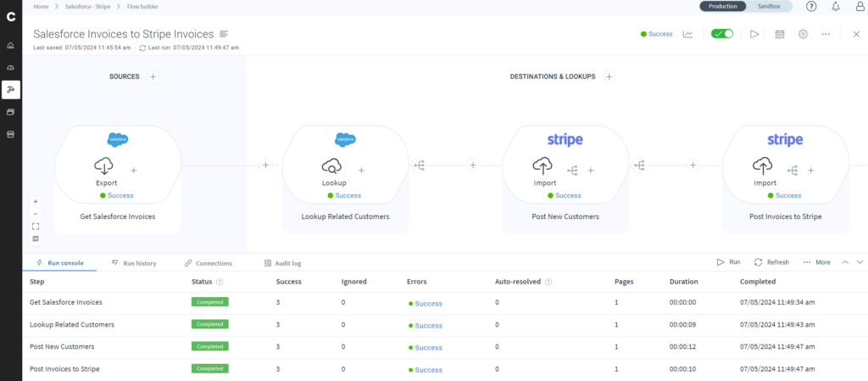
Task: Switch to the Run history tab
Action: tap(134, 263)
